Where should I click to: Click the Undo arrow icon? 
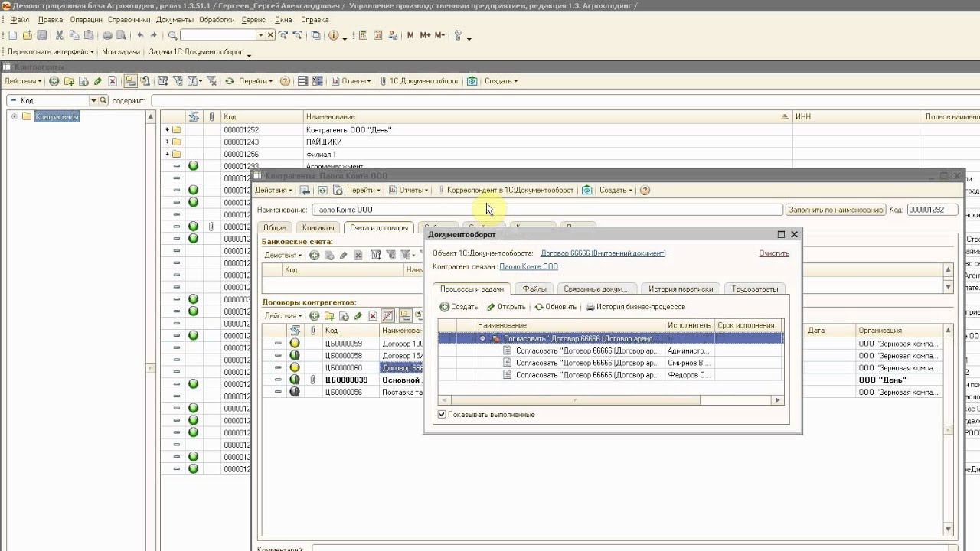140,35
